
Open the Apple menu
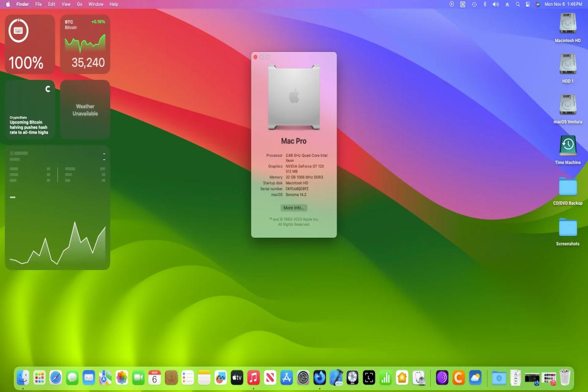pyautogui.click(x=8, y=4)
